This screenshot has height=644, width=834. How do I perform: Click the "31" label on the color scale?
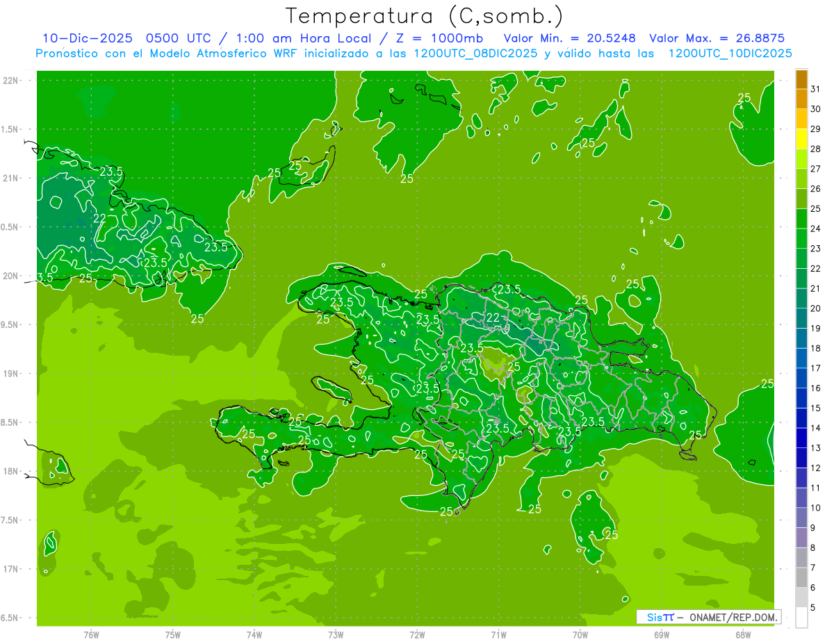(815, 89)
